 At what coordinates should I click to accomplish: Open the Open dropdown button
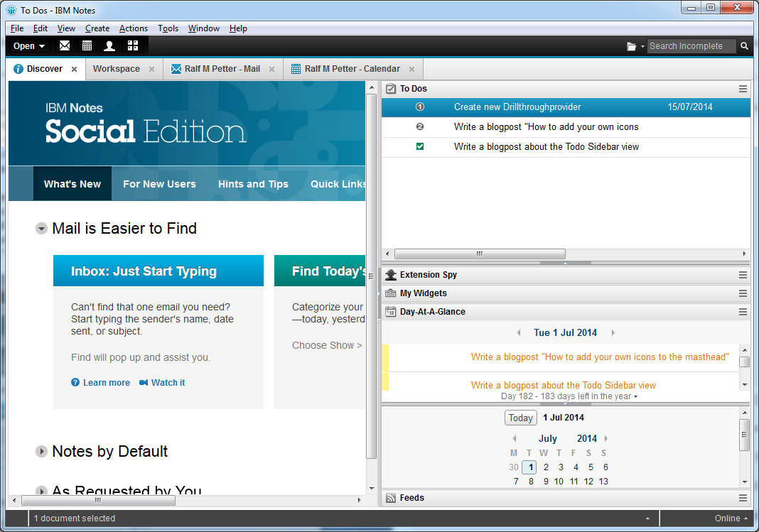[29, 46]
